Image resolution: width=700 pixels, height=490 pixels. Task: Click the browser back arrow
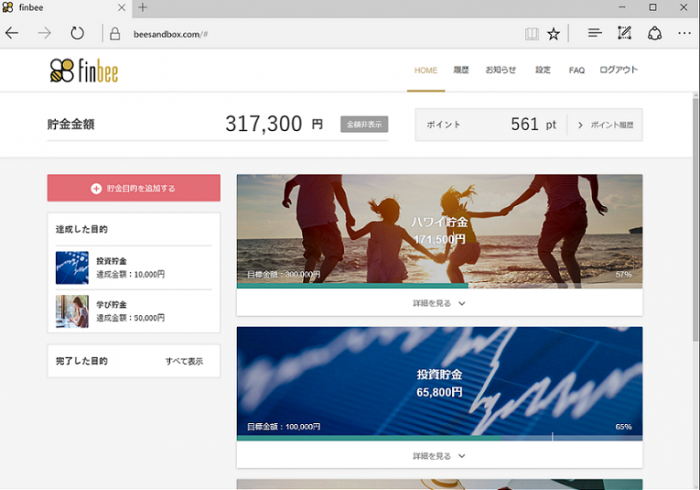pyautogui.click(x=12, y=33)
